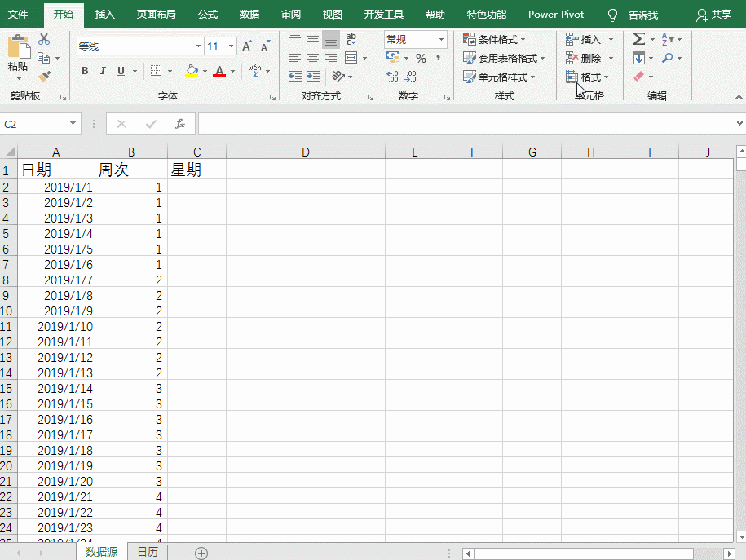Open the Sort and Filter icon
The image size is (746, 560).
[x=668, y=39]
